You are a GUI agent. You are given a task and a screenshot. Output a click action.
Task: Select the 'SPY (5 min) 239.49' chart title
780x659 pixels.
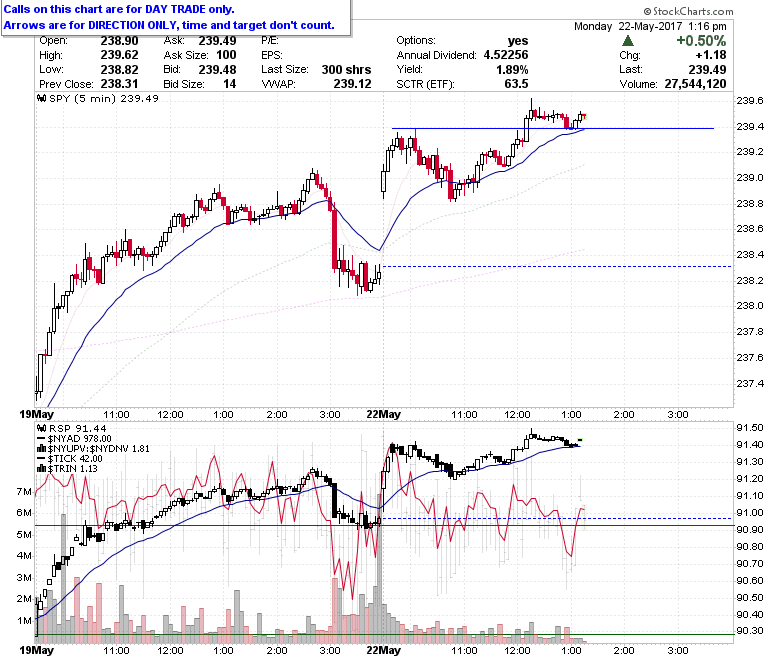[x=104, y=98]
